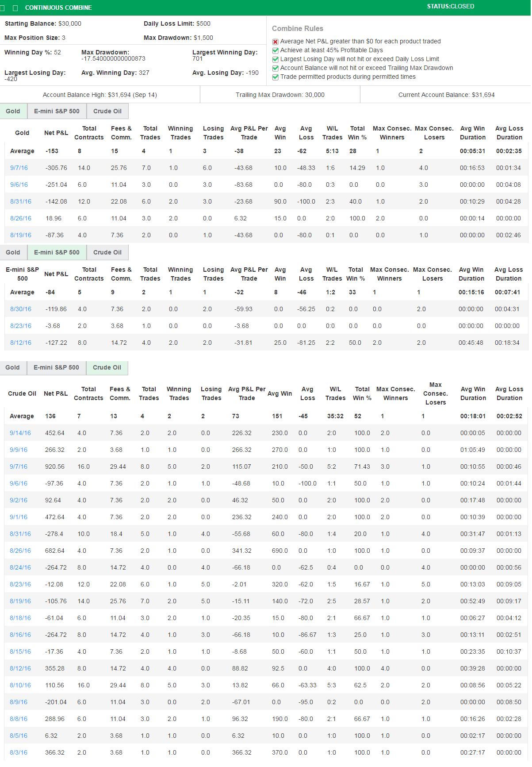Click checkmark for Trade permitted products rule
This screenshot has width=532, height=767.
[x=276, y=77]
